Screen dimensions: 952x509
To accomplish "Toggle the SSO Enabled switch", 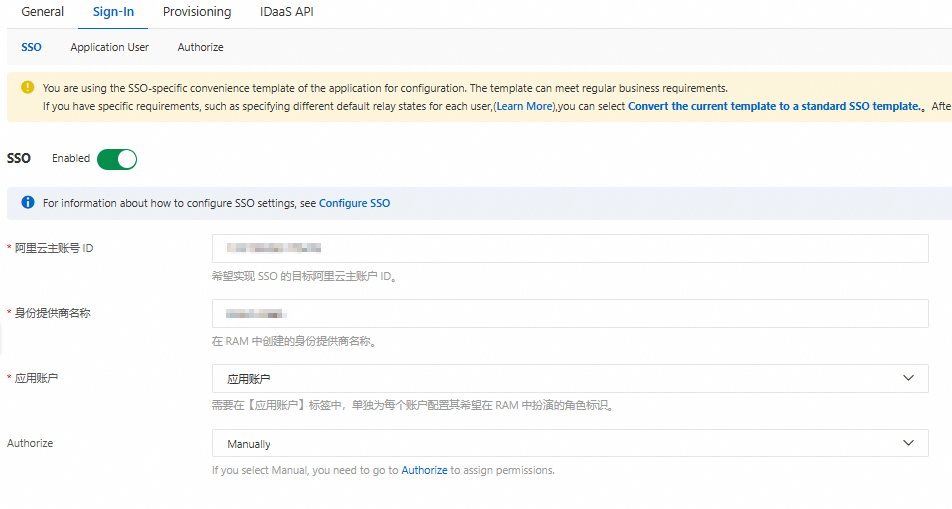I will [117, 159].
